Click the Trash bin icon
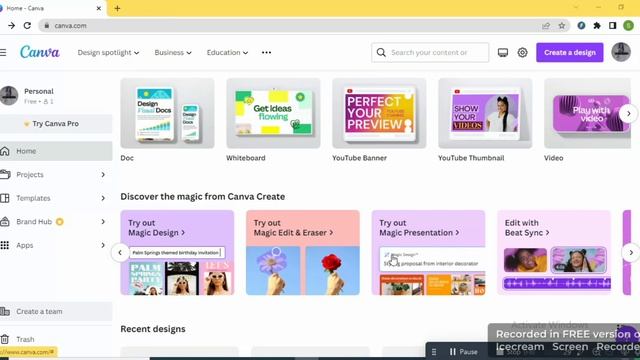 coord(4,339)
